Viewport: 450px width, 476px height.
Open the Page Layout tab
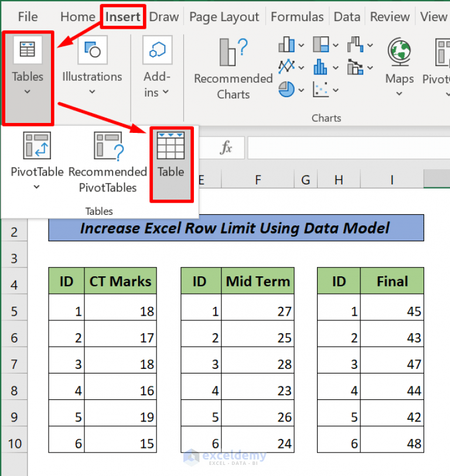pyautogui.click(x=224, y=17)
